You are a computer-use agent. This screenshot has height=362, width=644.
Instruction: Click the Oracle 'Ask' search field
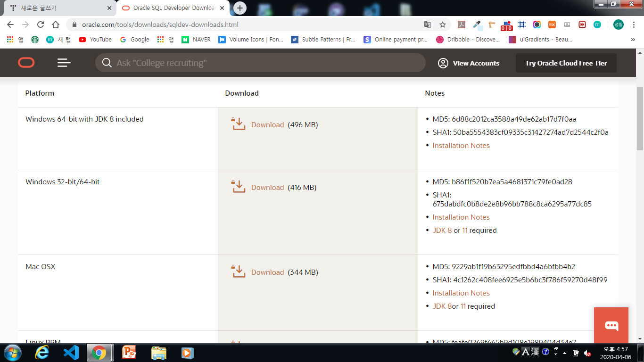(x=260, y=63)
